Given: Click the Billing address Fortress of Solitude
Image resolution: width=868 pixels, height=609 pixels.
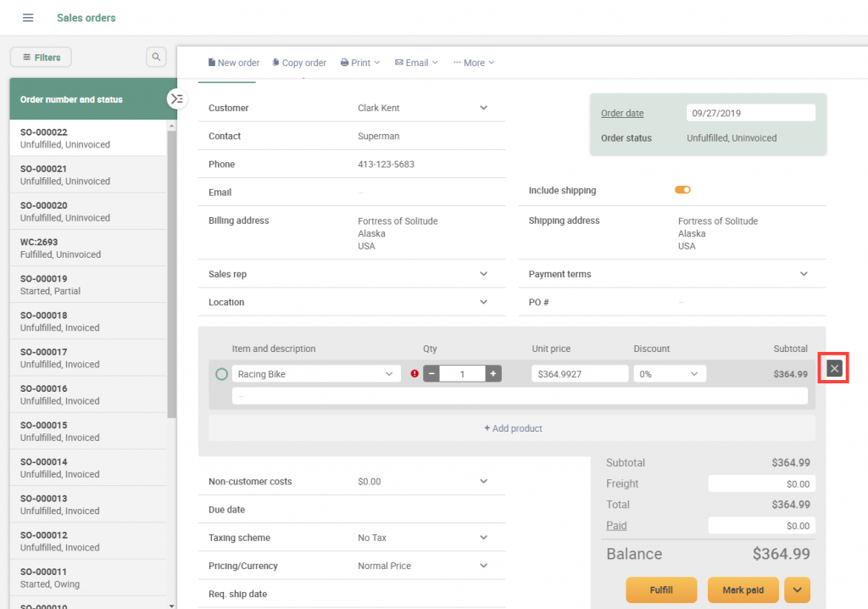Looking at the screenshot, I should point(398,221).
